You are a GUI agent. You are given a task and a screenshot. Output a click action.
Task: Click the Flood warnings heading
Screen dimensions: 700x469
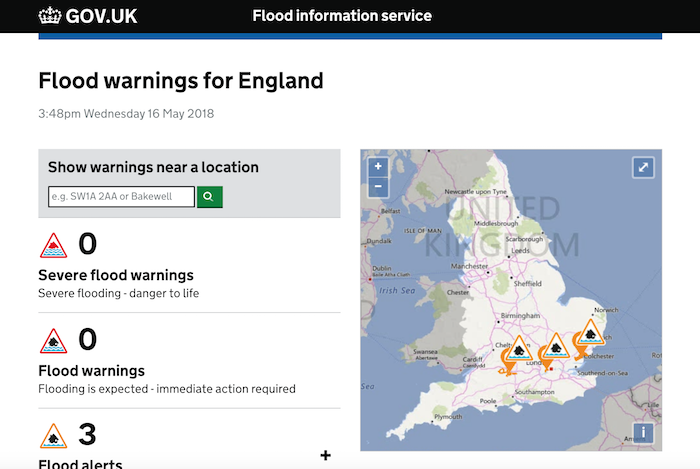[x=92, y=371]
